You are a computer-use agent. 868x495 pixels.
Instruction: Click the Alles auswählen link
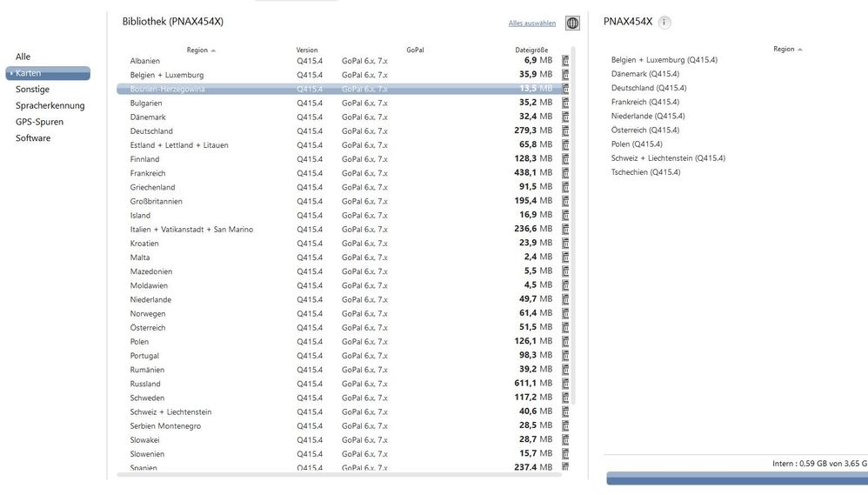pos(532,23)
